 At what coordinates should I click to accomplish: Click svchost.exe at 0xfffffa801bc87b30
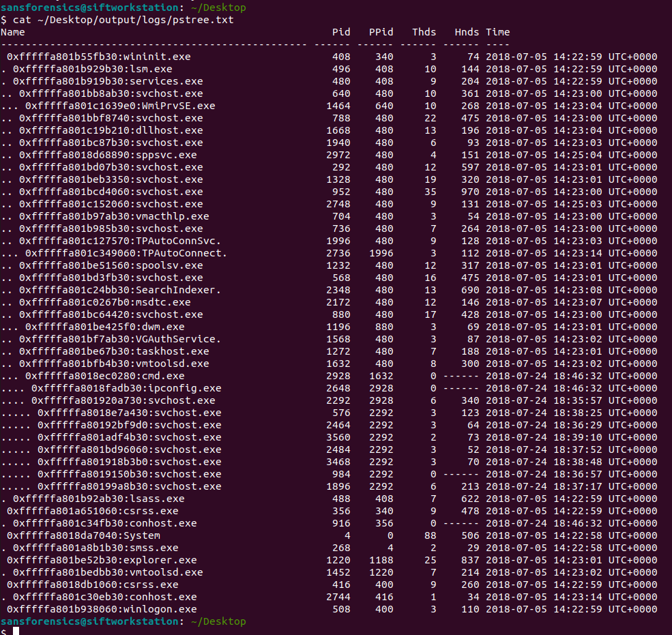tap(111, 143)
